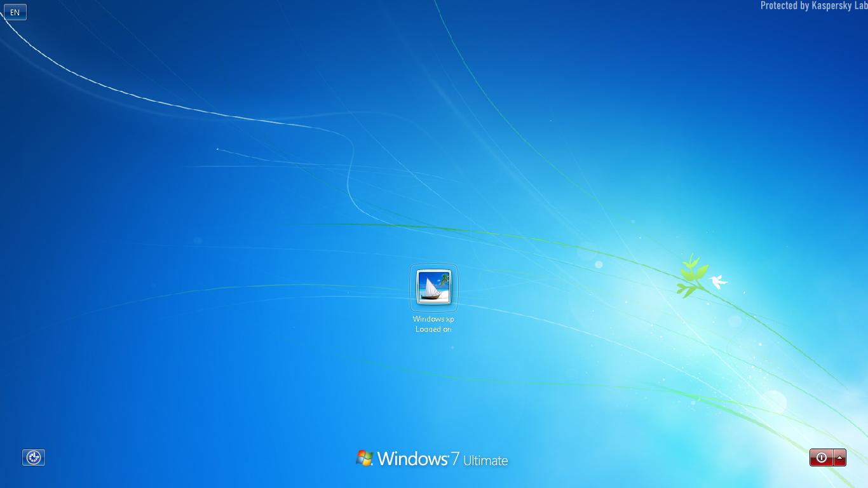Image resolution: width=868 pixels, height=488 pixels.
Task: Click the Windows xp account thumbnail
Action: tap(434, 287)
